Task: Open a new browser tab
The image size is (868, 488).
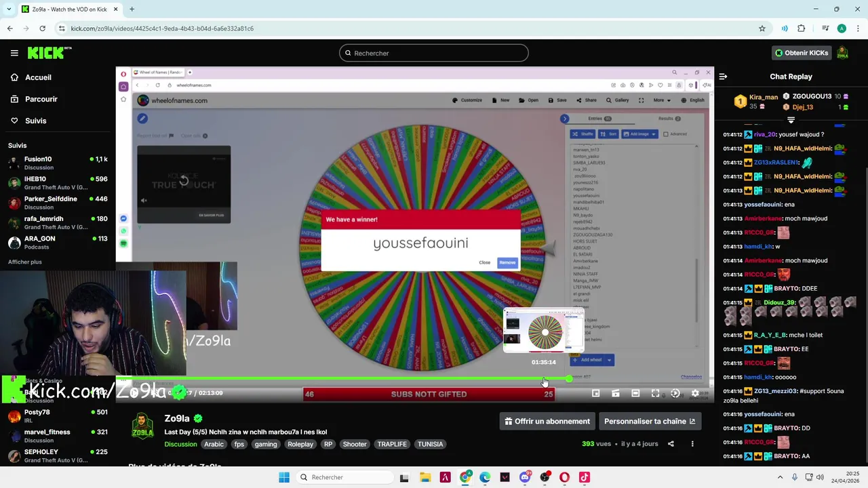Action: (x=132, y=9)
